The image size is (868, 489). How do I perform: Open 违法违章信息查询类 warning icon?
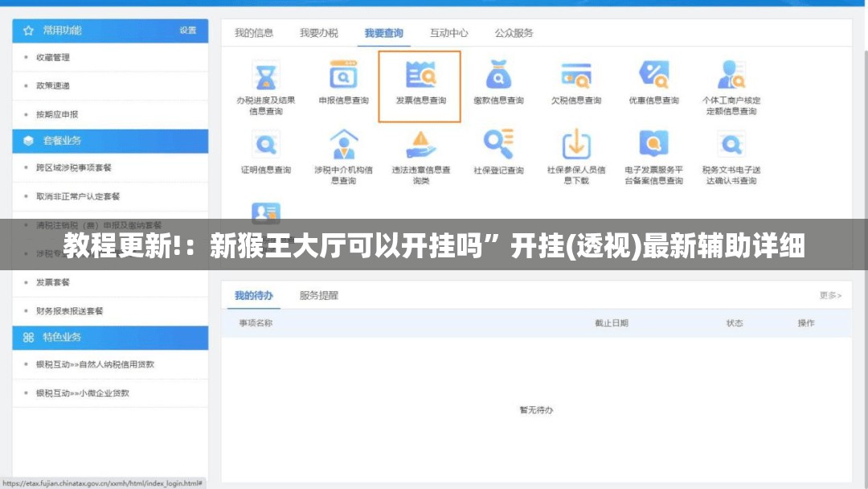point(420,144)
